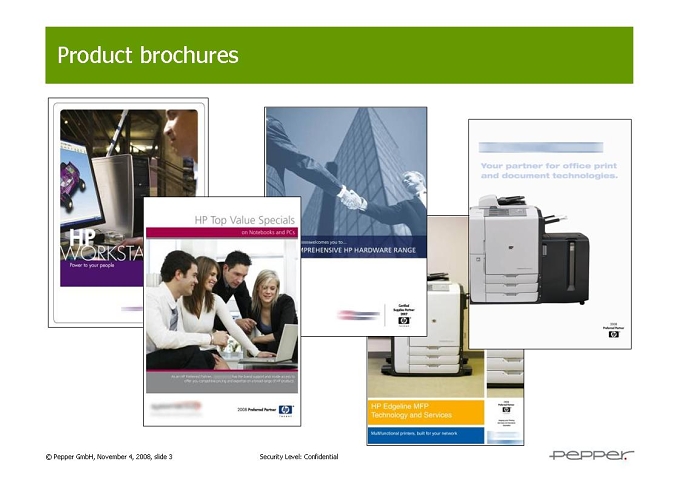Click the Pepper GmbH copyright footer text
Viewport: 680px width, 481px height.
(x=109, y=457)
